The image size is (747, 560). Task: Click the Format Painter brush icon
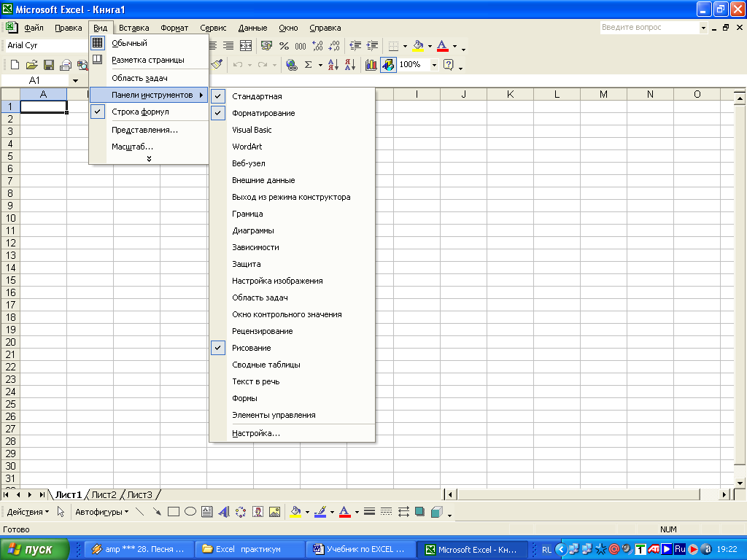217,64
